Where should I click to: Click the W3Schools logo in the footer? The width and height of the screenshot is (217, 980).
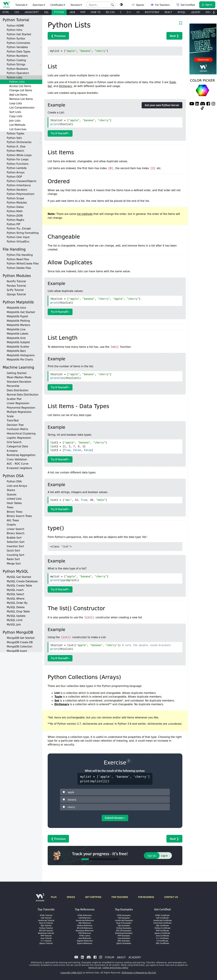pyautogui.click(x=40, y=897)
